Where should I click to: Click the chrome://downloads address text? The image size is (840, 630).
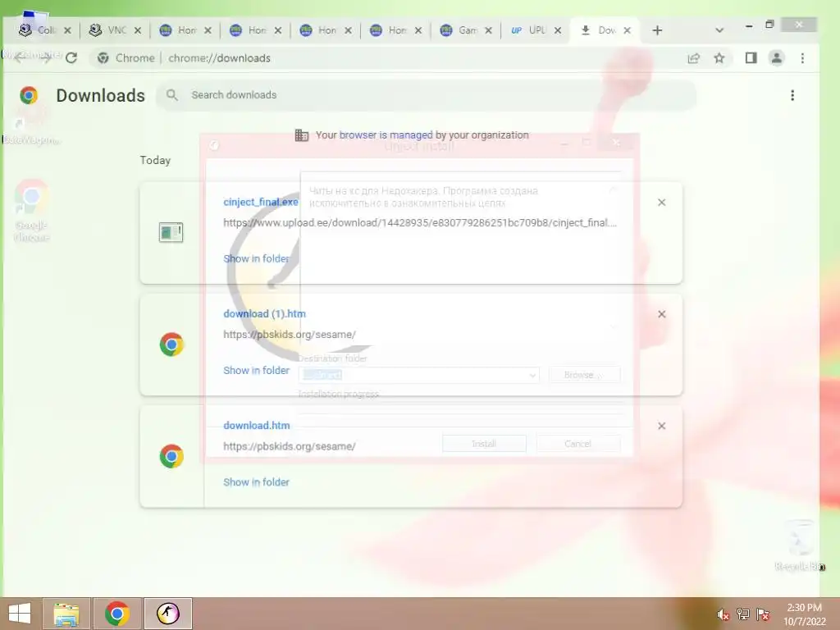[219, 58]
